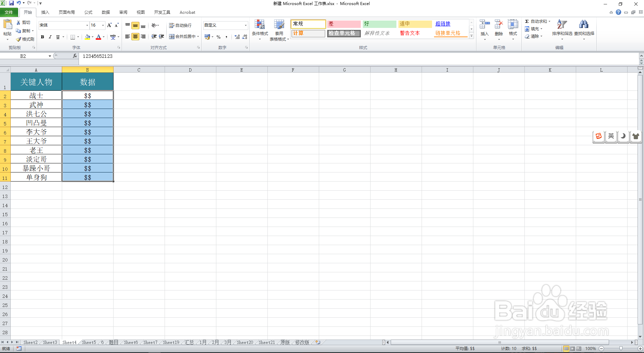Open Sort and Filter icon

(562, 24)
